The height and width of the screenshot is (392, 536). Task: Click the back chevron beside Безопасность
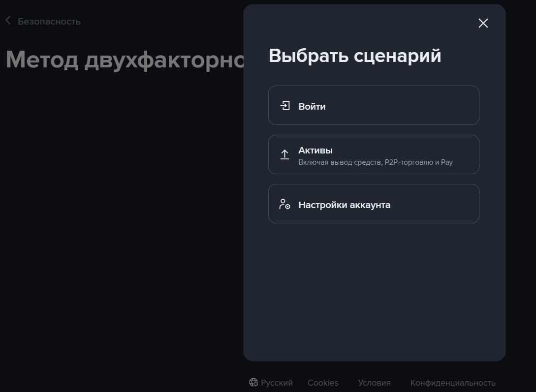[x=8, y=21]
